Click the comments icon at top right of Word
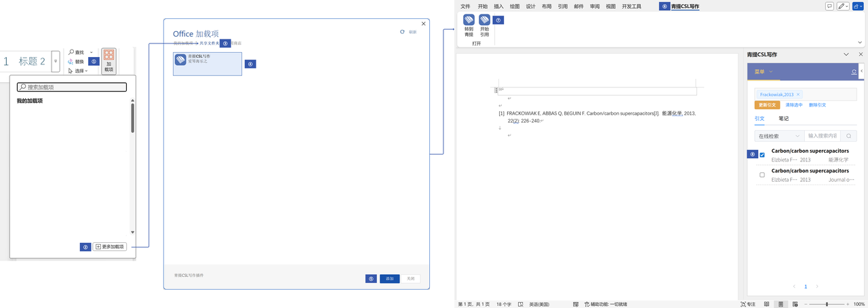868x308 pixels. point(829,6)
